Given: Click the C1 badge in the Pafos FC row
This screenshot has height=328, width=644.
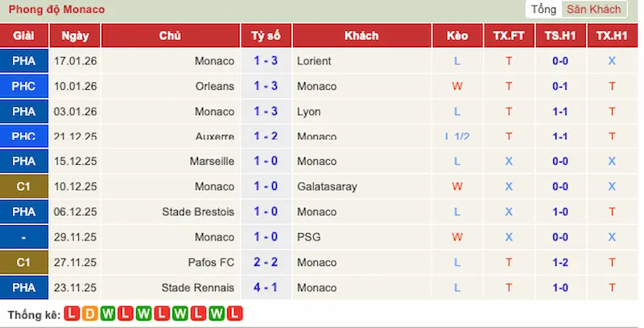Looking at the screenshot, I should [x=24, y=262].
